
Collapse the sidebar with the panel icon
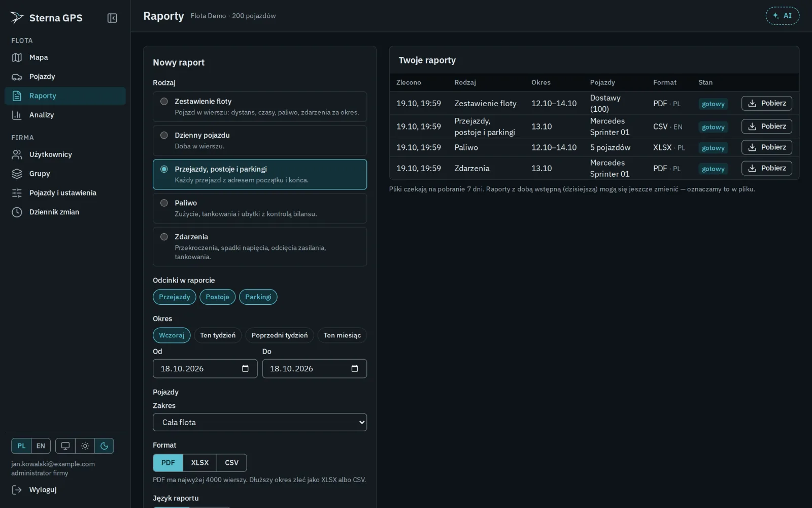click(x=112, y=18)
